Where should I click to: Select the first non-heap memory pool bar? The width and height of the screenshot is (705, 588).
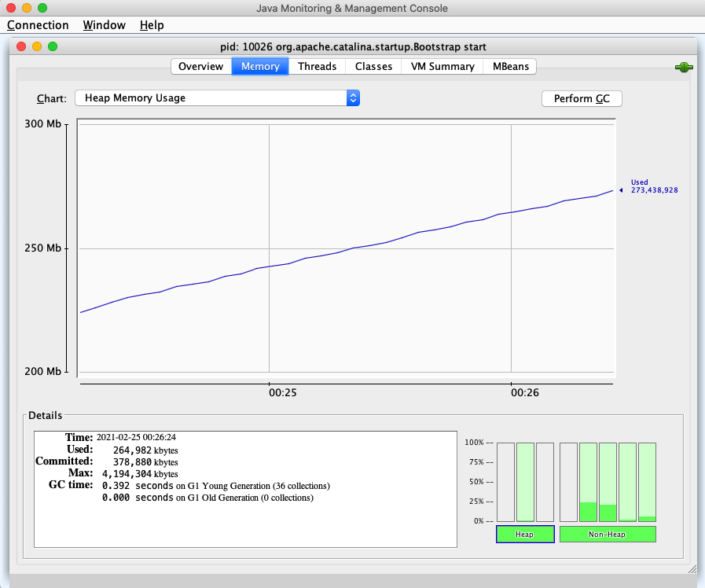pyautogui.click(x=568, y=482)
